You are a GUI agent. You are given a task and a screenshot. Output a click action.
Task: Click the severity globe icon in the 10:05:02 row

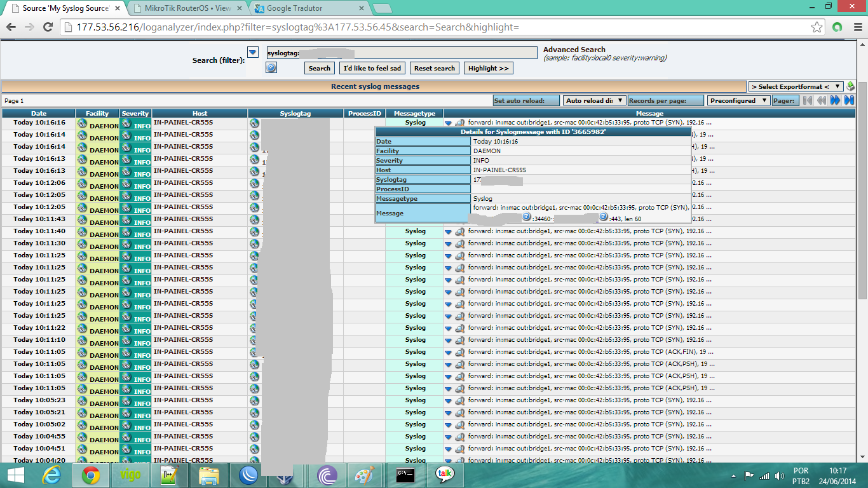[126, 425]
